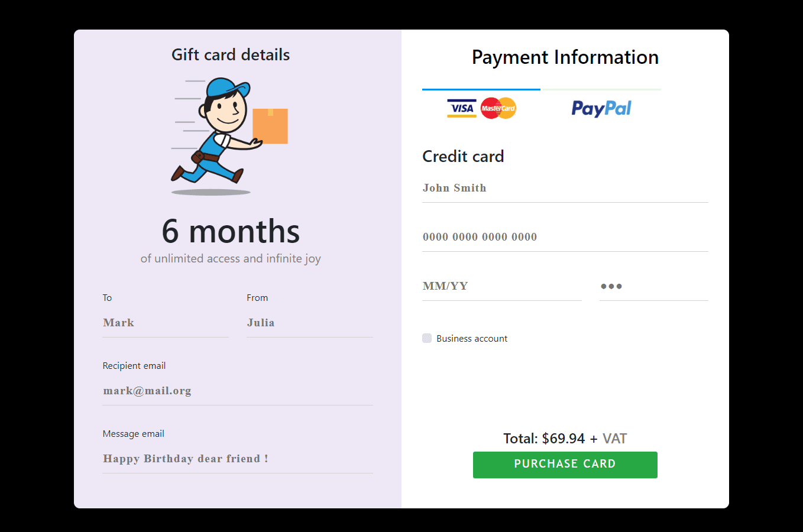Click the CVV security code field
803x532 pixels.
pyautogui.click(x=653, y=286)
